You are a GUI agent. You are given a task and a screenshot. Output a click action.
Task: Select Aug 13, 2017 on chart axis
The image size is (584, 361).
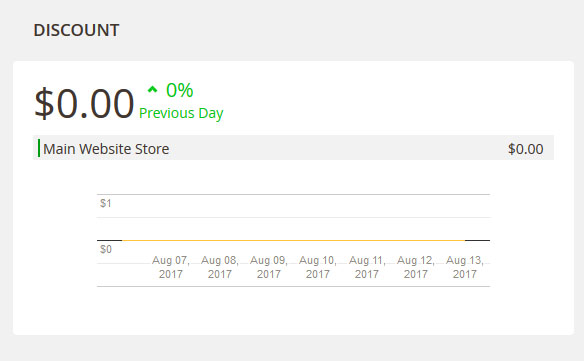click(465, 267)
